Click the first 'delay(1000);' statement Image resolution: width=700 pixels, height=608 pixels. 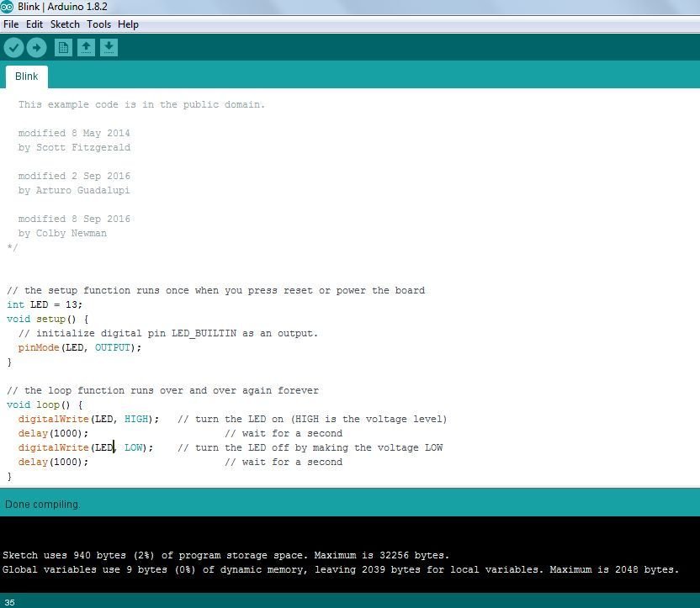pos(53,433)
